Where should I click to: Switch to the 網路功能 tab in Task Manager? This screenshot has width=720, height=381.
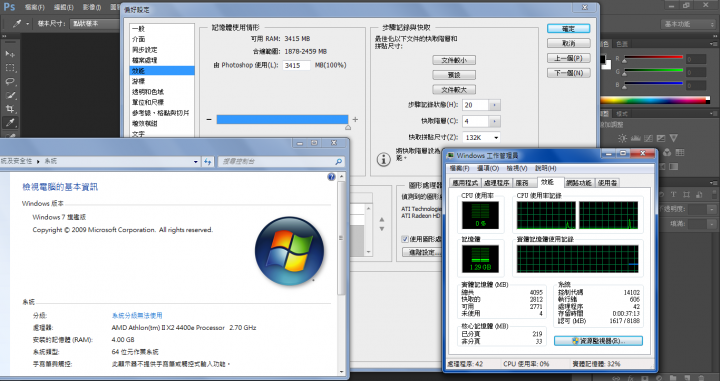tap(579, 183)
